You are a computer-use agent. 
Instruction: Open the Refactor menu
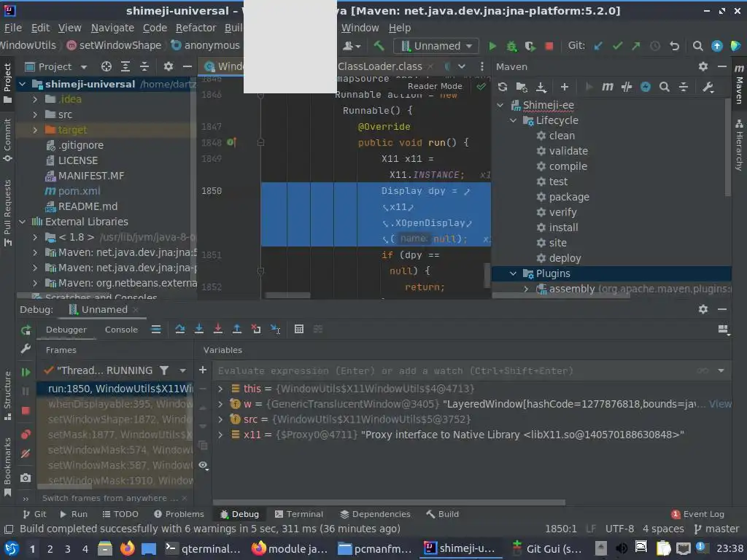pyautogui.click(x=196, y=28)
